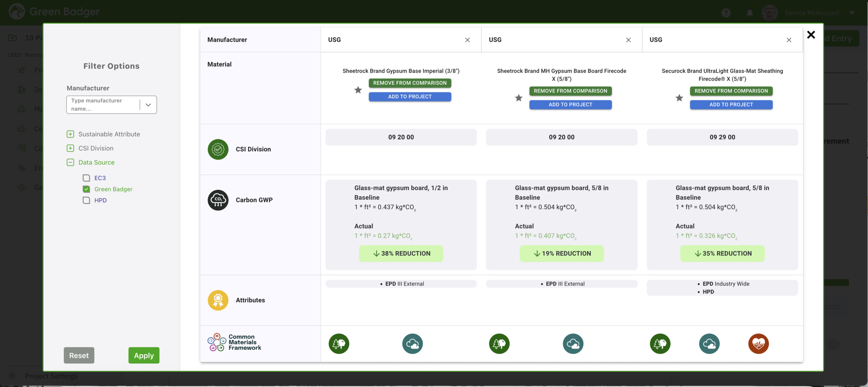
Task: Close the comparison dialog with black X
Action: pos(811,35)
